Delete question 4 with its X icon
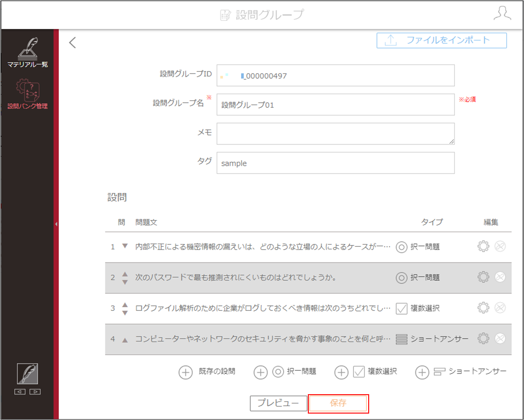 pos(500,338)
